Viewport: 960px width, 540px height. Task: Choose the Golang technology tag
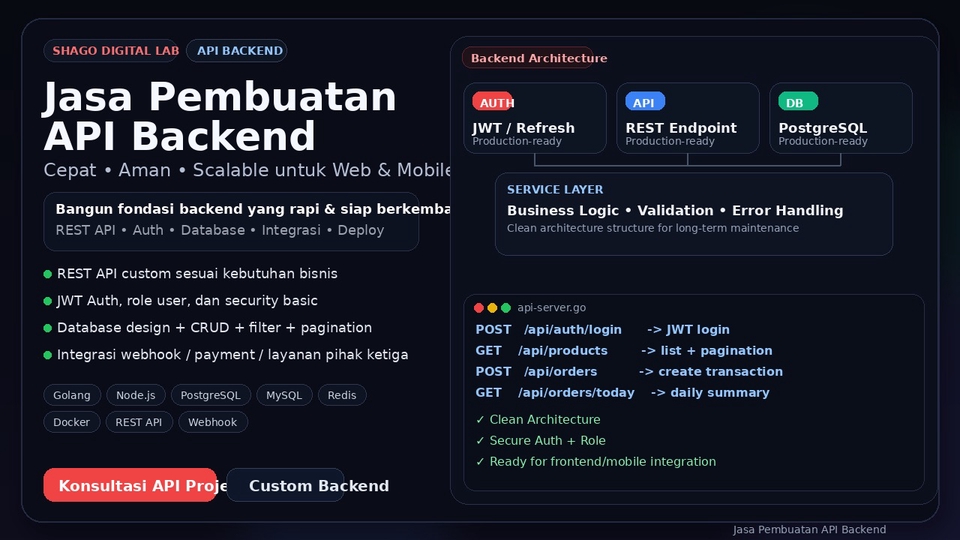[72, 396]
